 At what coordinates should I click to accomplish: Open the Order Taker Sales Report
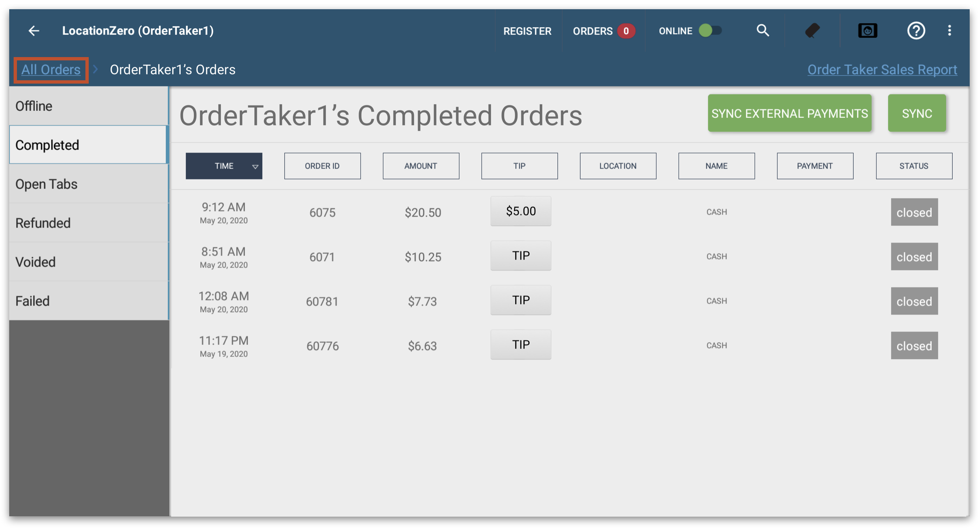coord(882,69)
